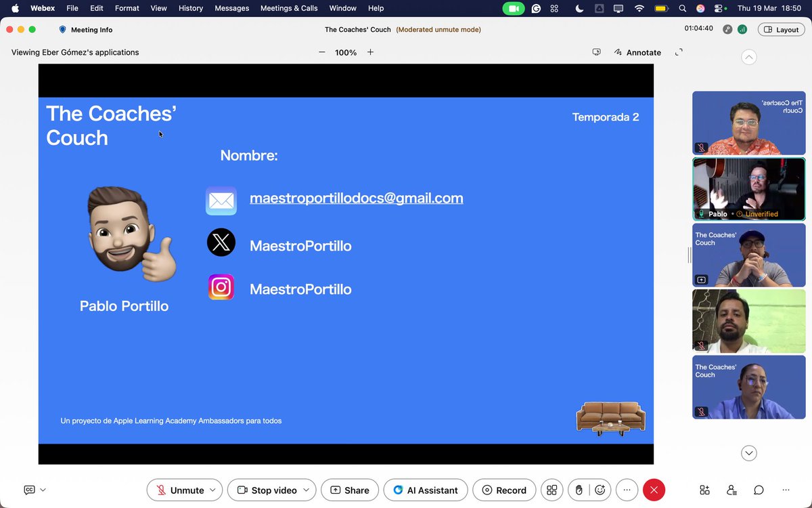Open video options arrow next to Stop video
Image resolution: width=812 pixels, height=508 pixels.
(x=307, y=490)
